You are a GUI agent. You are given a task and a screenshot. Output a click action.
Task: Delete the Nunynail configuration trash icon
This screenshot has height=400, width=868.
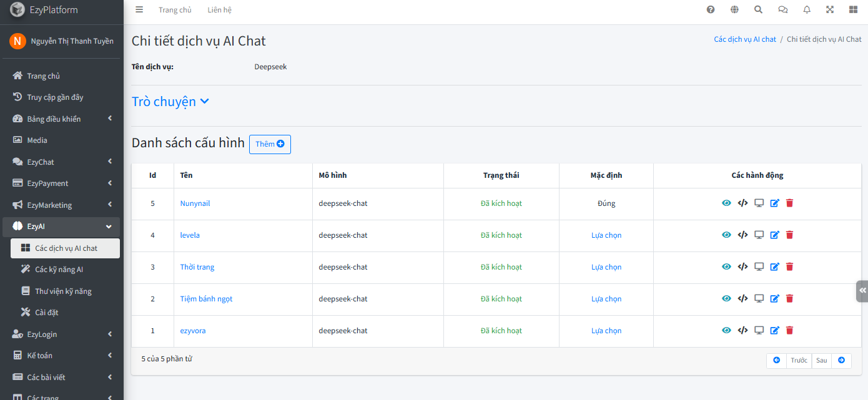tap(789, 203)
